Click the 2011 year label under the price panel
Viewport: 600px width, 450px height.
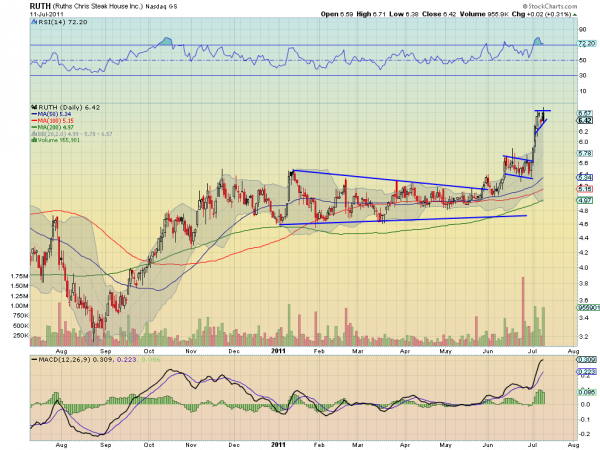(278, 351)
